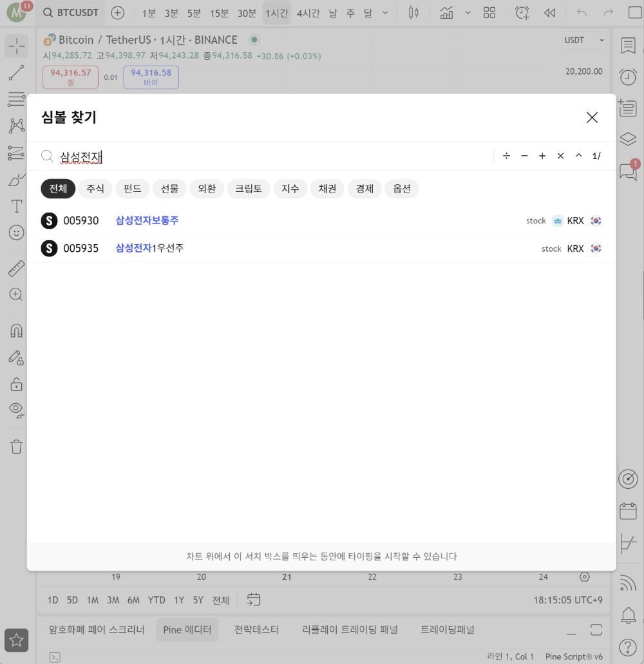Select the crosshair cursor tool

click(17, 46)
